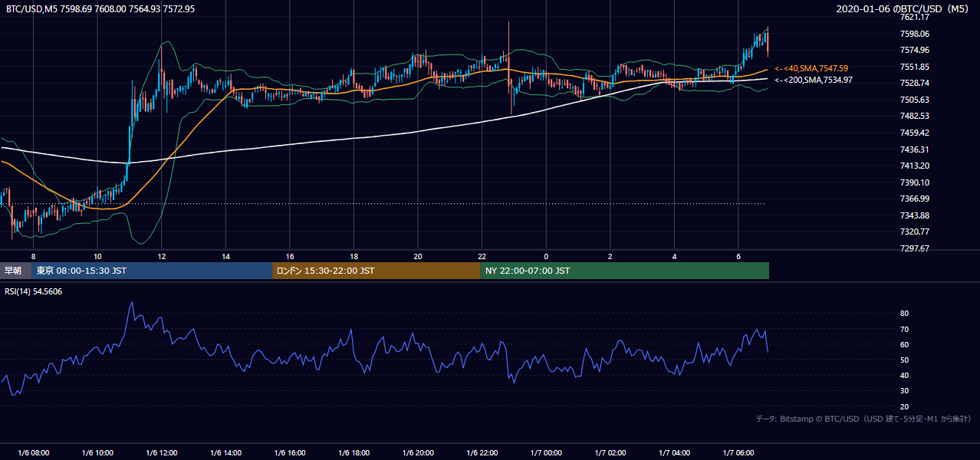Click the bottom time label 1/7 06:00
Viewport: 980px width, 460px height.
[x=738, y=453]
